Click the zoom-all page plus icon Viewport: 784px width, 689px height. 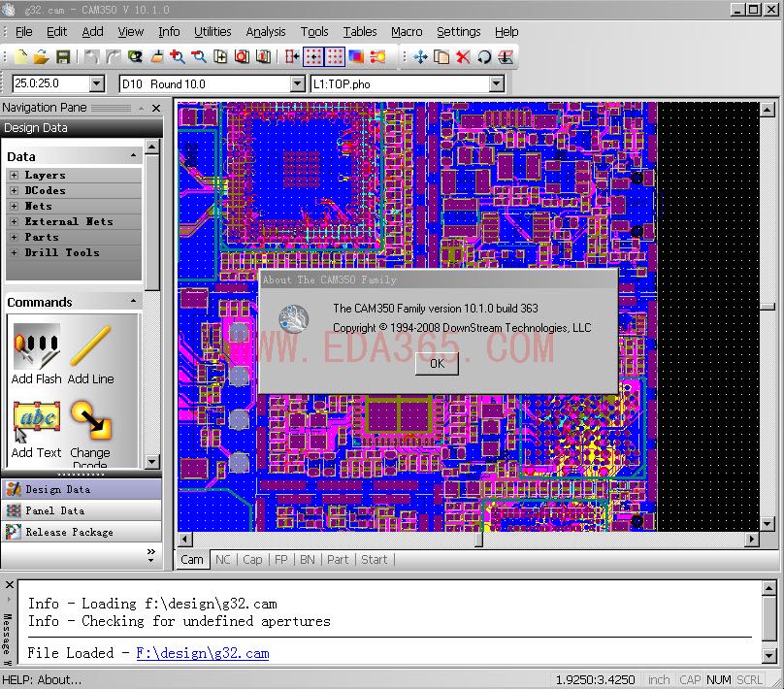coord(220,56)
